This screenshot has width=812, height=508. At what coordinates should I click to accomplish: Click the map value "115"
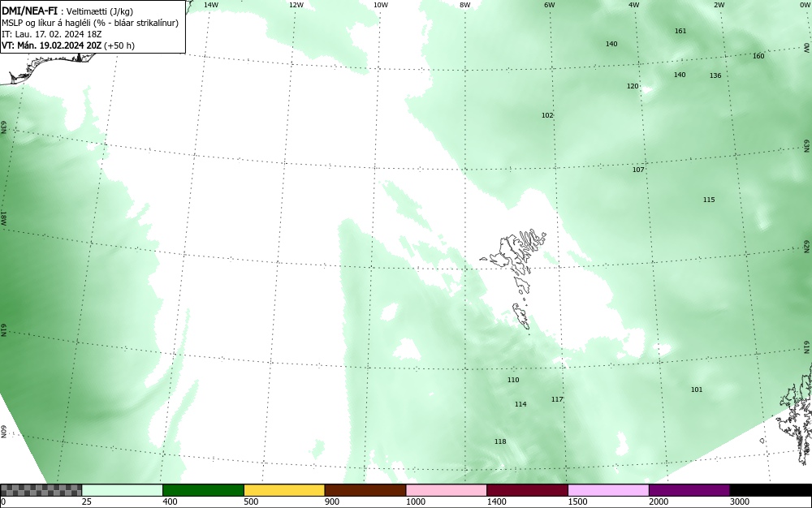709,200
